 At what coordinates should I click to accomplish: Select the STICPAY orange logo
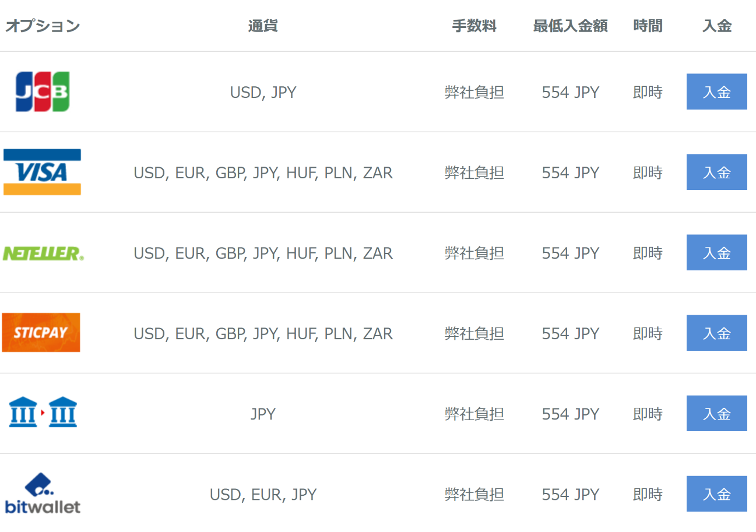41,333
